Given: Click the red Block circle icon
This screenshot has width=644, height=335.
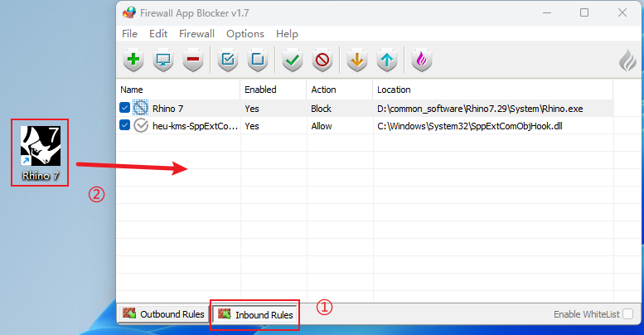Looking at the screenshot, I should [322, 60].
